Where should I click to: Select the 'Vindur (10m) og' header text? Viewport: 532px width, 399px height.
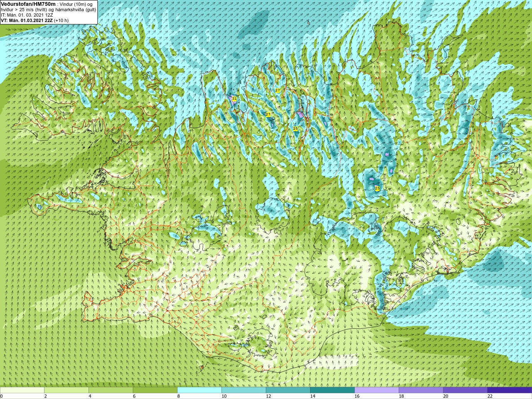76,4
